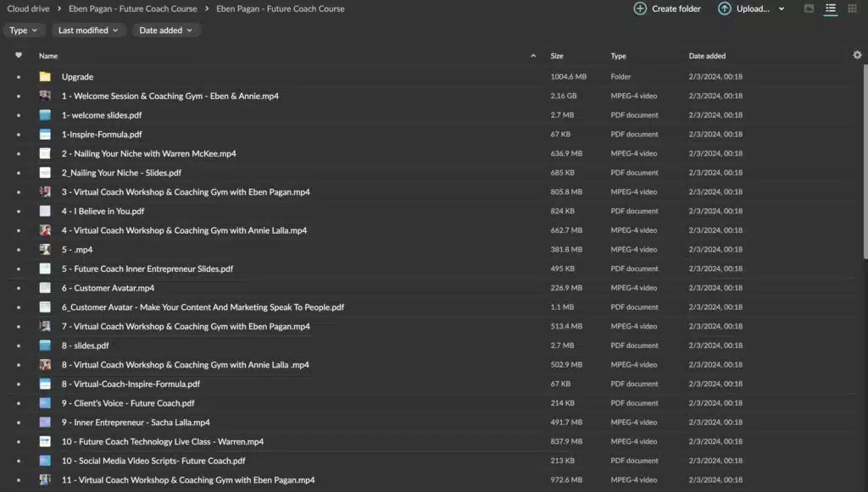The height and width of the screenshot is (492, 868).
Task: Toggle favourite dot for 9 - Inner Entrepreneur video
Action: (19, 423)
